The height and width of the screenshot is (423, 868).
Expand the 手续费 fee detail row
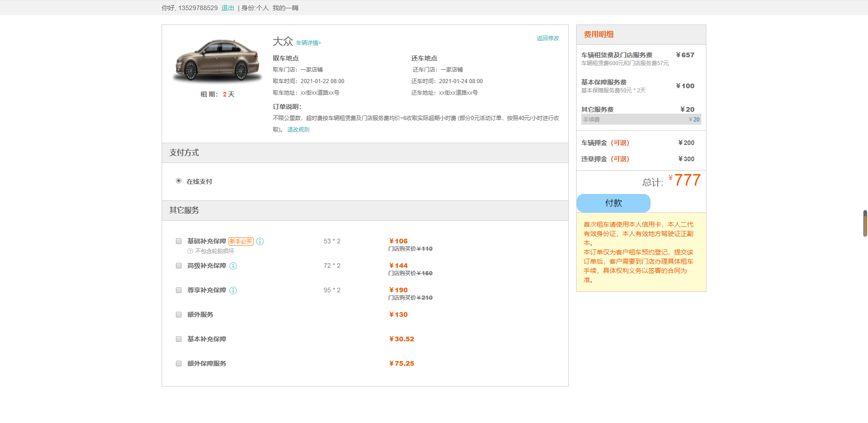pos(641,119)
